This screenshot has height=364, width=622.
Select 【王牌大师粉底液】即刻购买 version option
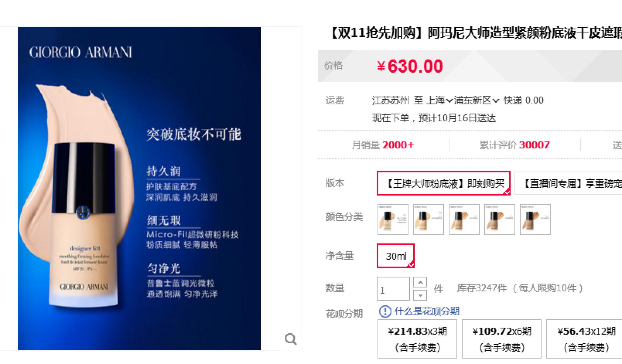click(444, 183)
